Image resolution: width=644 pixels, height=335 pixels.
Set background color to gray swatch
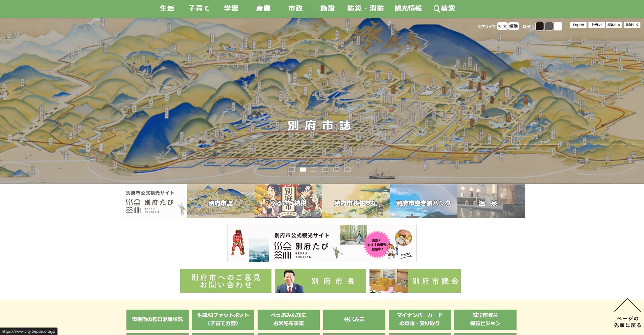(x=549, y=26)
